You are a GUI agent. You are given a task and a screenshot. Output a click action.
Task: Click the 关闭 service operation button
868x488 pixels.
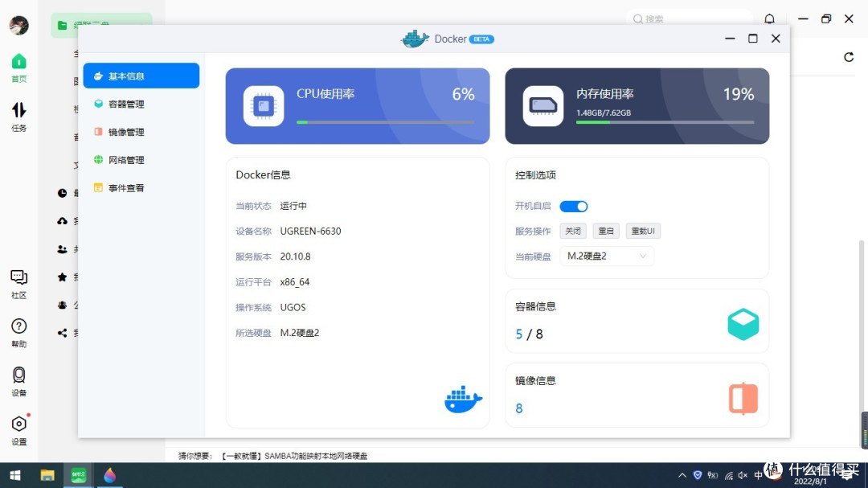[x=572, y=231]
